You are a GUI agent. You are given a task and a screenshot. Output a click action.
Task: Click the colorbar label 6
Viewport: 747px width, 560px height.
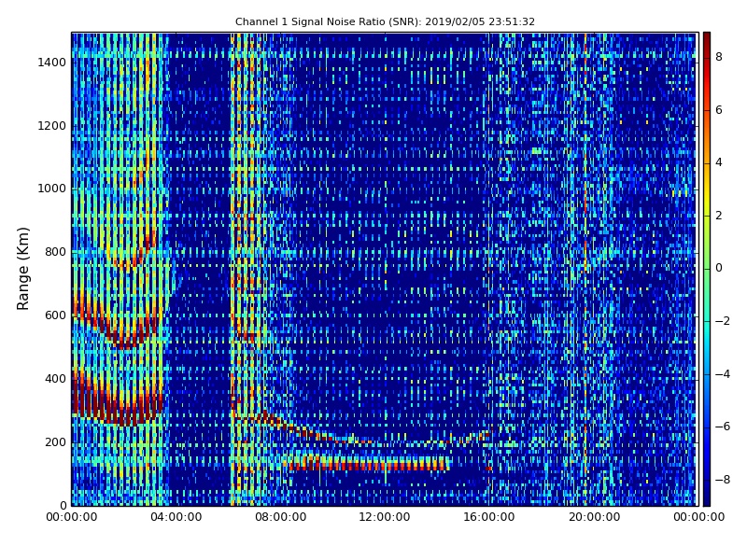point(719,110)
